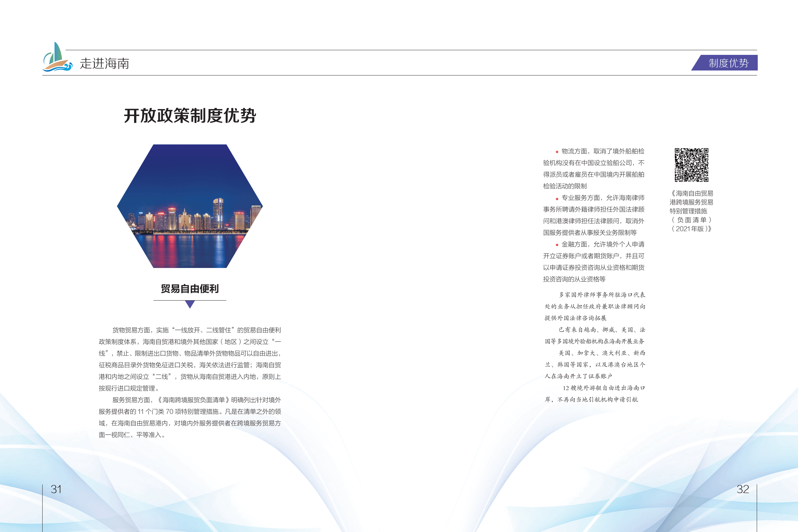Click the QR code image
798x532 pixels.
point(692,165)
